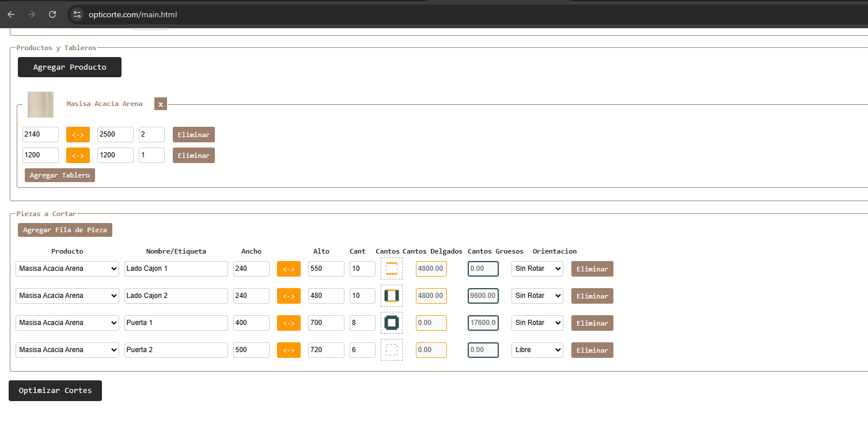Click the Masisa Acacia Arena wood thumbnail
This screenshot has height=442, width=868.
[x=41, y=104]
